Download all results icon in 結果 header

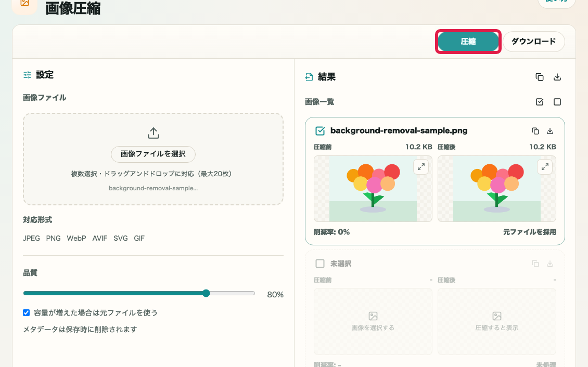click(557, 77)
